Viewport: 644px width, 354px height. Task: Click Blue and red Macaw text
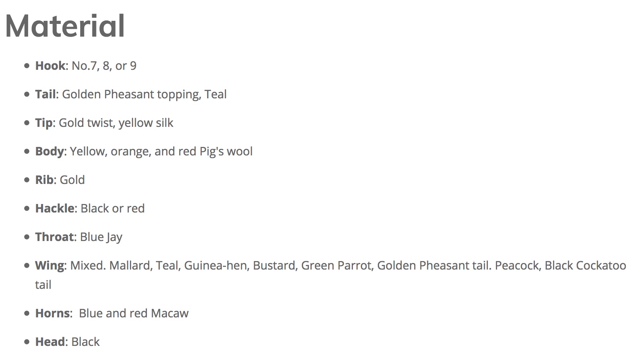[x=134, y=313]
